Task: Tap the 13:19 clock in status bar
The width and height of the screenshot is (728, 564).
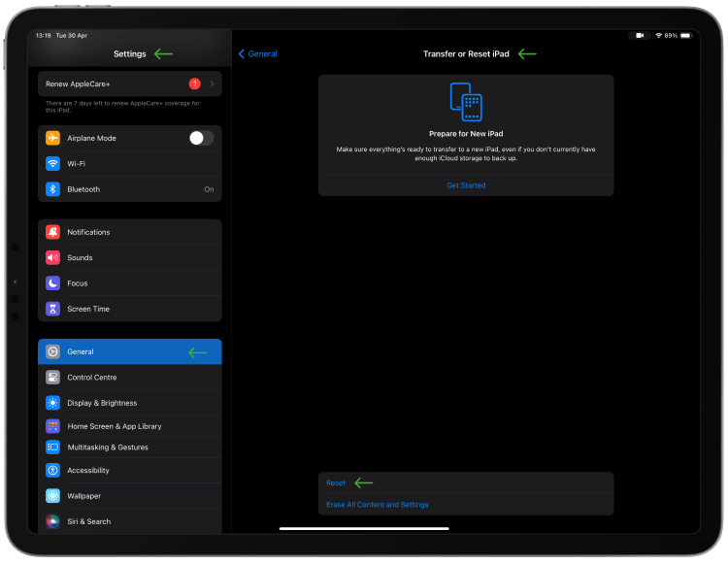Action: pyautogui.click(x=43, y=35)
